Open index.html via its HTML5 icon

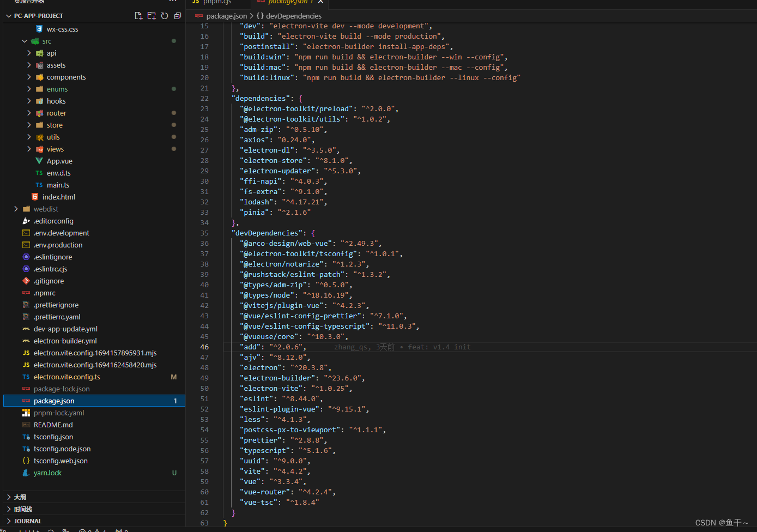pyautogui.click(x=35, y=197)
